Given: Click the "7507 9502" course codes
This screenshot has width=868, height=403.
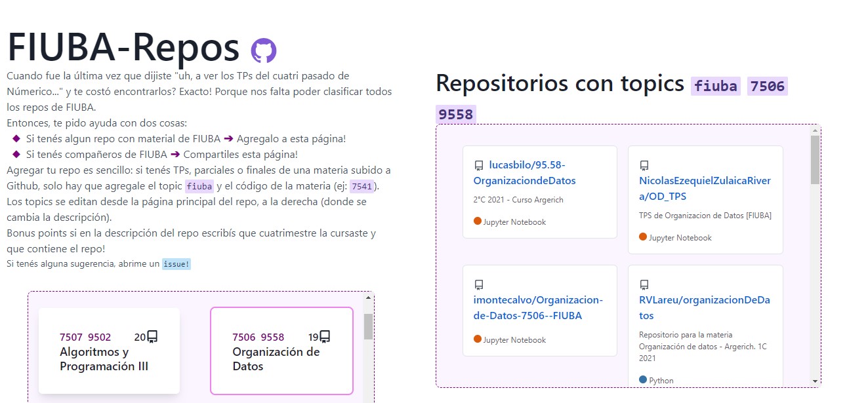Looking at the screenshot, I should 85,337.
